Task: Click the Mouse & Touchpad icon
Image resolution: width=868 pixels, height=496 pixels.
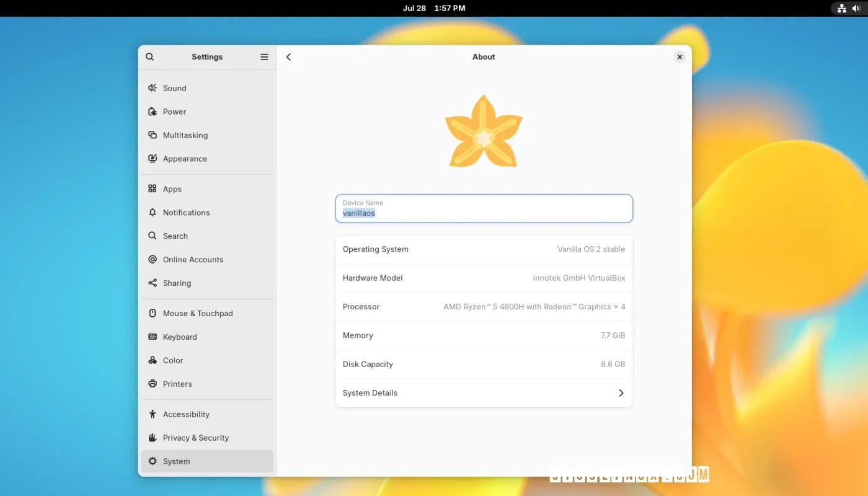Action: point(153,314)
